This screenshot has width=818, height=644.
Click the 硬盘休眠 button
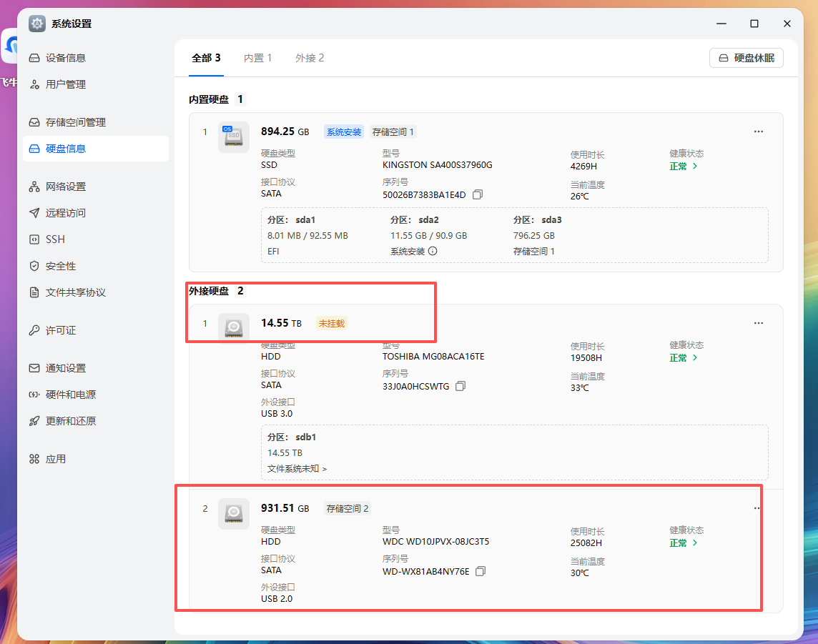pos(746,58)
